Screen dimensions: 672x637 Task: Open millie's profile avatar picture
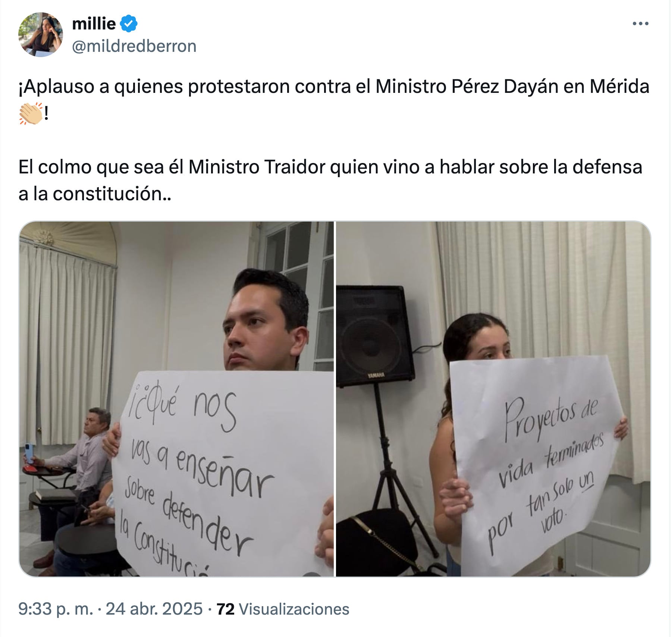40,34
